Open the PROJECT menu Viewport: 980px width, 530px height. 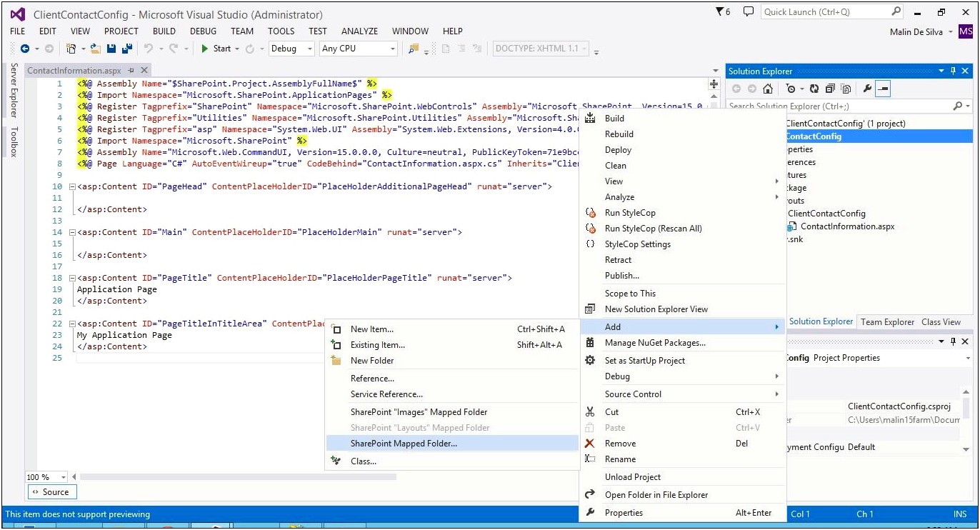click(x=121, y=31)
